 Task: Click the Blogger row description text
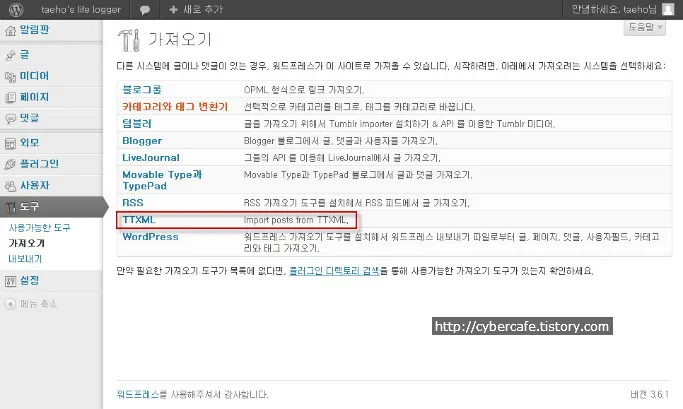[x=341, y=141]
